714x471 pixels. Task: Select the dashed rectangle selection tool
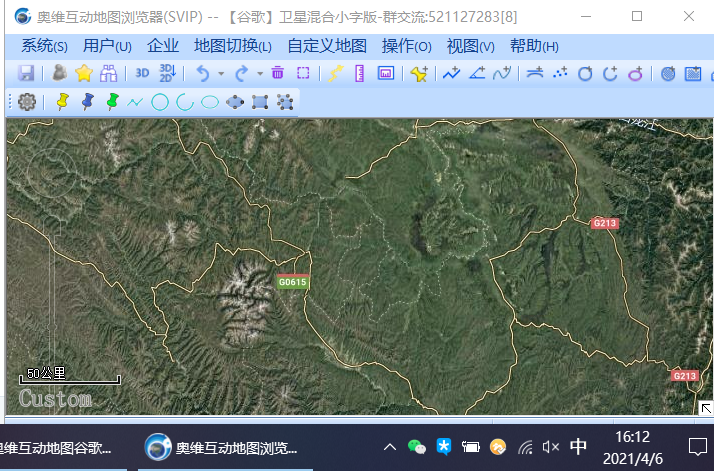303,73
